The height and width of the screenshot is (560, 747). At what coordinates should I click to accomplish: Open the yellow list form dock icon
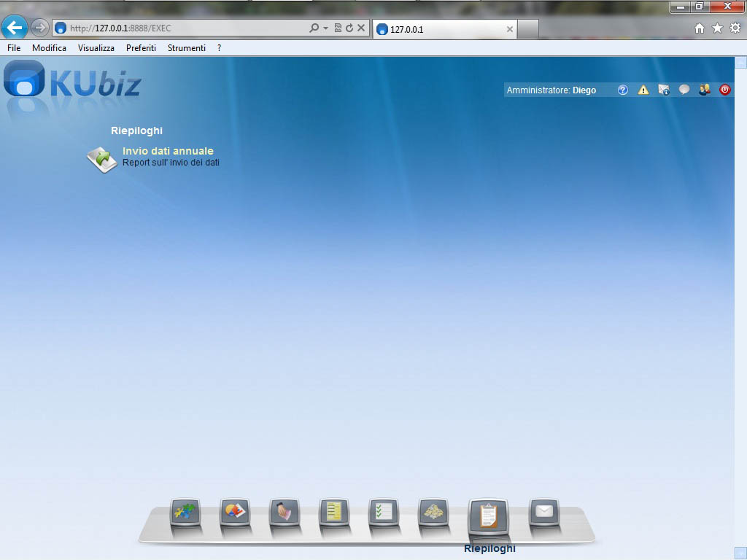(334, 512)
